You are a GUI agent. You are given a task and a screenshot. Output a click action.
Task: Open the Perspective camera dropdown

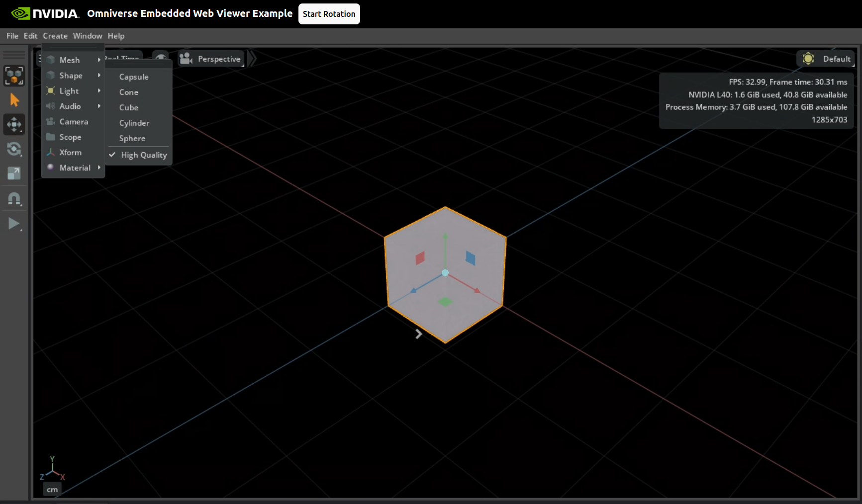coord(211,59)
